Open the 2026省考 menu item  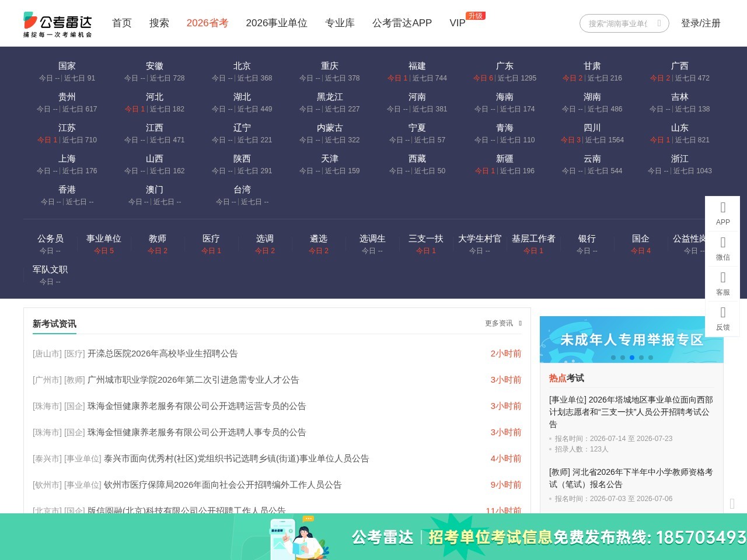pyautogui.click(x=207, y=23)
